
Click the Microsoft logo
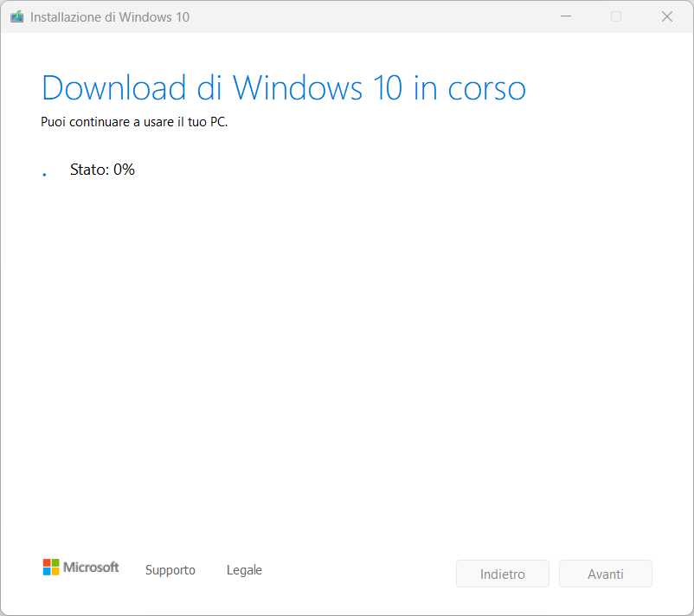(81, 567)
